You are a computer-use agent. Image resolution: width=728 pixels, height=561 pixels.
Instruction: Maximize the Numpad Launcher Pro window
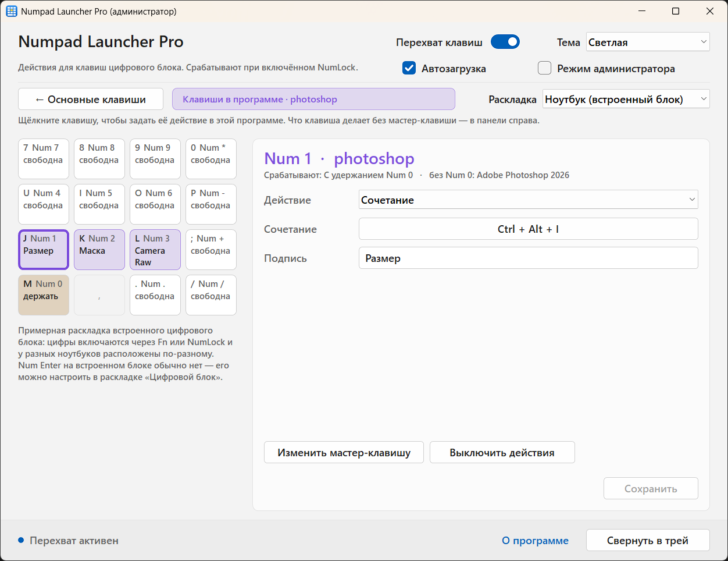676,11
